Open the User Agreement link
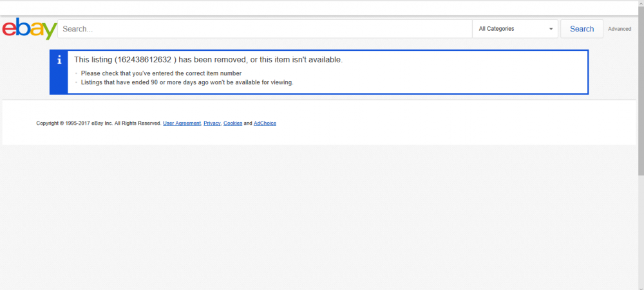This screenshot has width=644, height=290. click(x=182, y=123)
